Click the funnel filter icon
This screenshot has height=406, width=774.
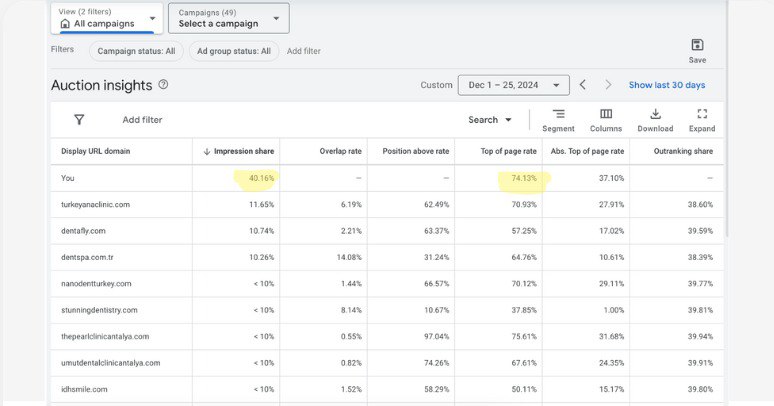(x=79, y=120)
